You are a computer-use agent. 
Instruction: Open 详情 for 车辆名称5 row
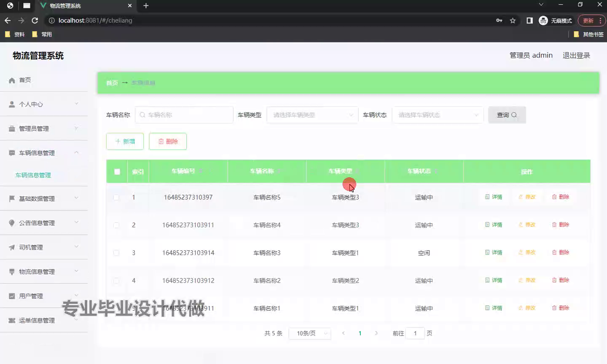tap(494, 197)
